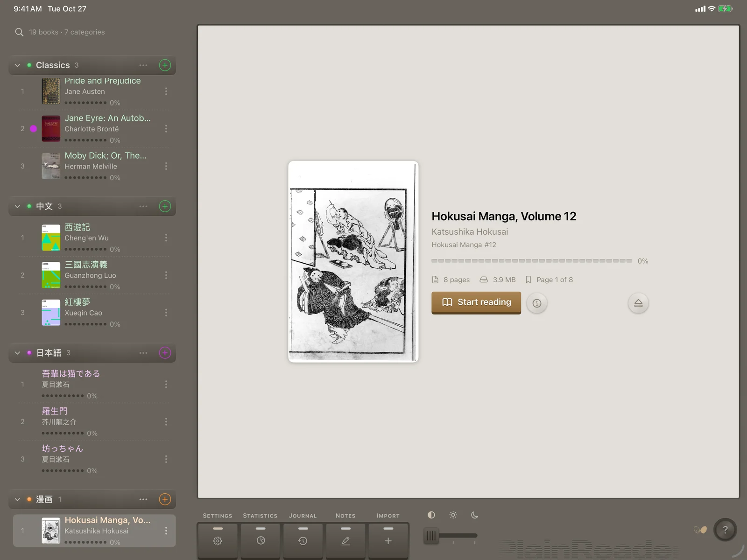The height and width of the screenshot is (560, 747).
Task: Collapse the 日本語 category
Action: (17, 353)
